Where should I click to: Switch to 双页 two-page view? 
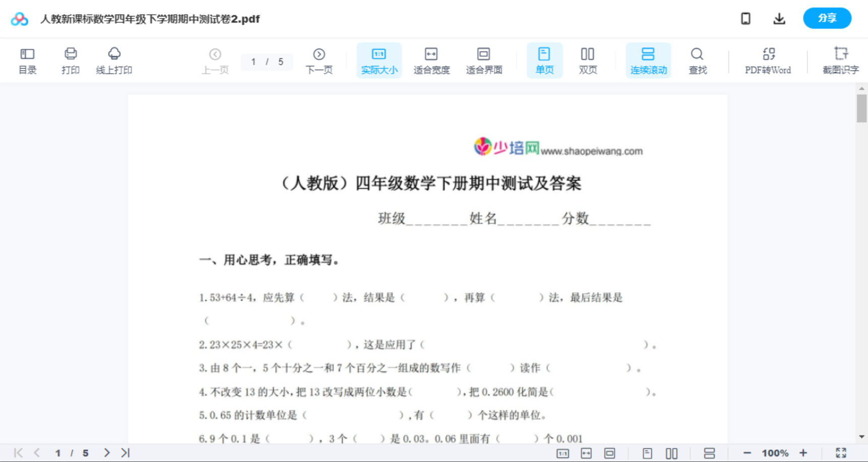click(x=588, y=59)
